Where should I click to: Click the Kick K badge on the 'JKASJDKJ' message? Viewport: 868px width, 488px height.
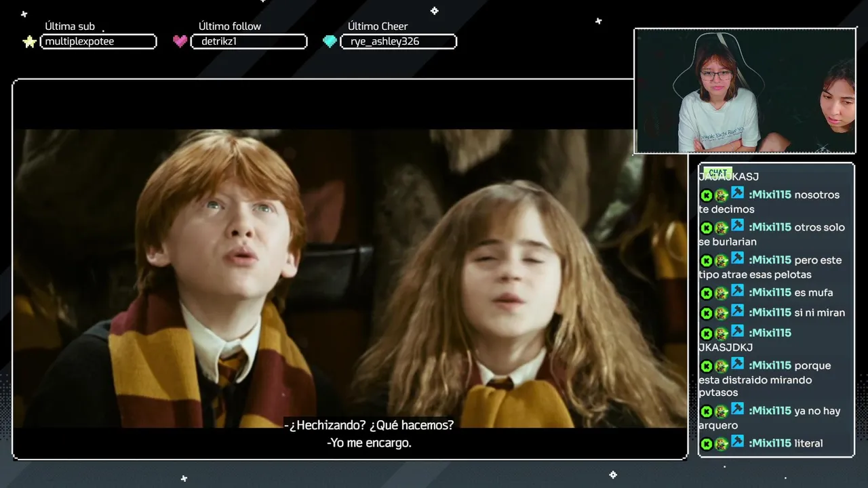coord(706,333)
